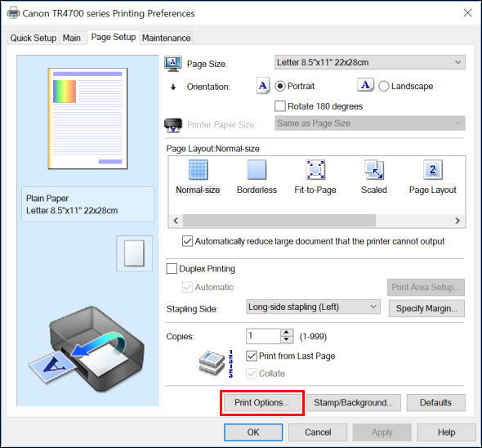Image resolution: width=482 pixels, height=448 pixels.
Task: Select the Page Setup tab
Action: [114, 38]
